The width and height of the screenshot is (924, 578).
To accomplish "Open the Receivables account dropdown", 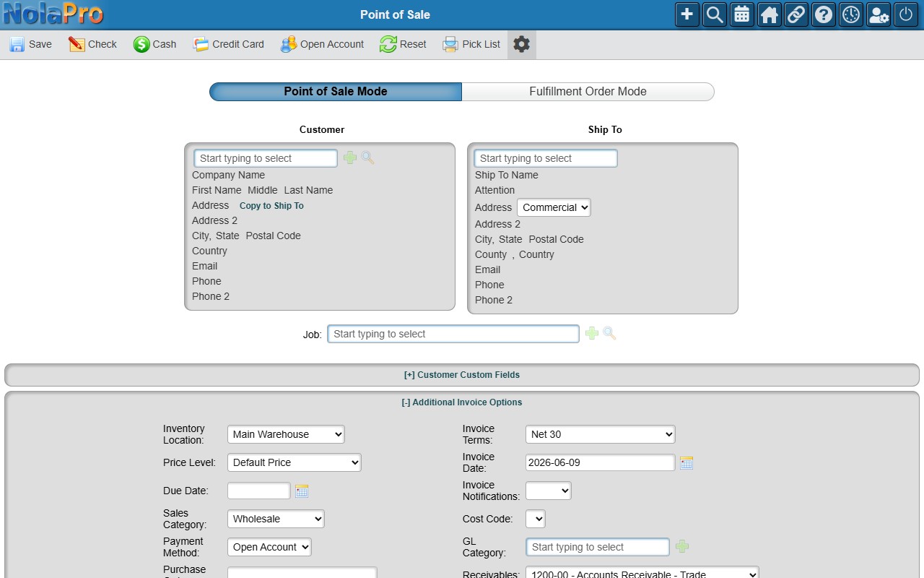I will coord(642,574).
